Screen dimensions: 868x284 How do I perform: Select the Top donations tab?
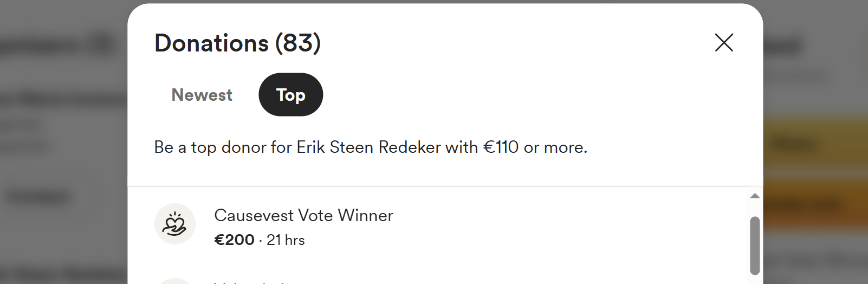tap(291, 95)
